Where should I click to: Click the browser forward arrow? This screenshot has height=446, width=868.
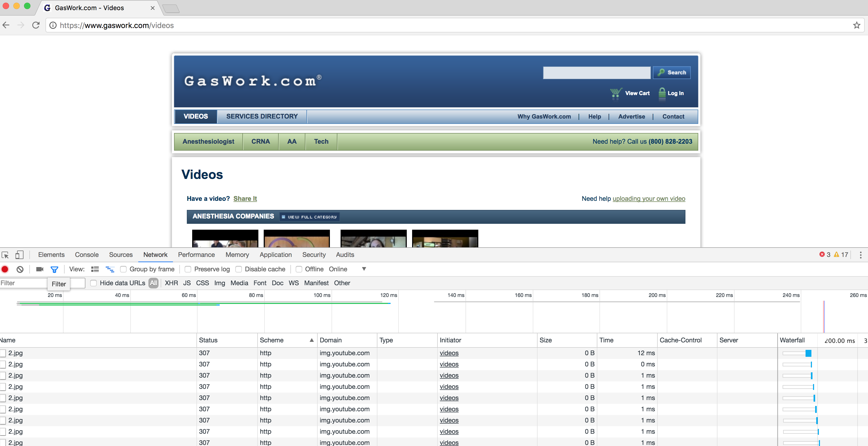(x=21, y=25)
